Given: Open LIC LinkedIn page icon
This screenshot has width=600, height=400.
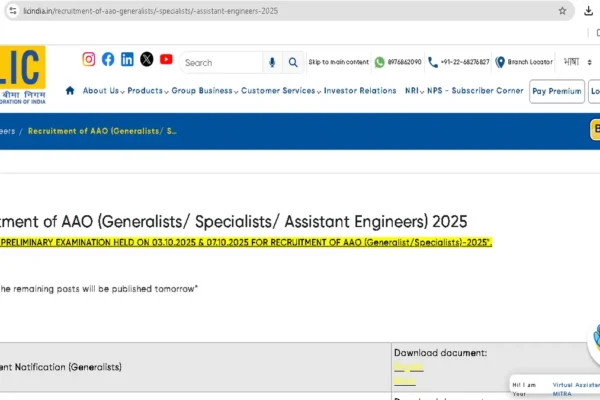Looking at the screenshot, I should 127,59.
